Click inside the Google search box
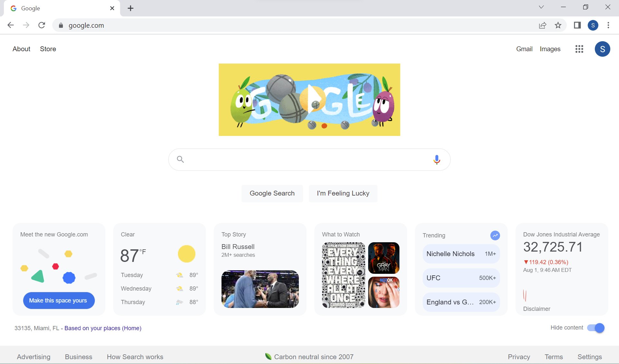This screenshot has width=619, height=364. (306, 159)
